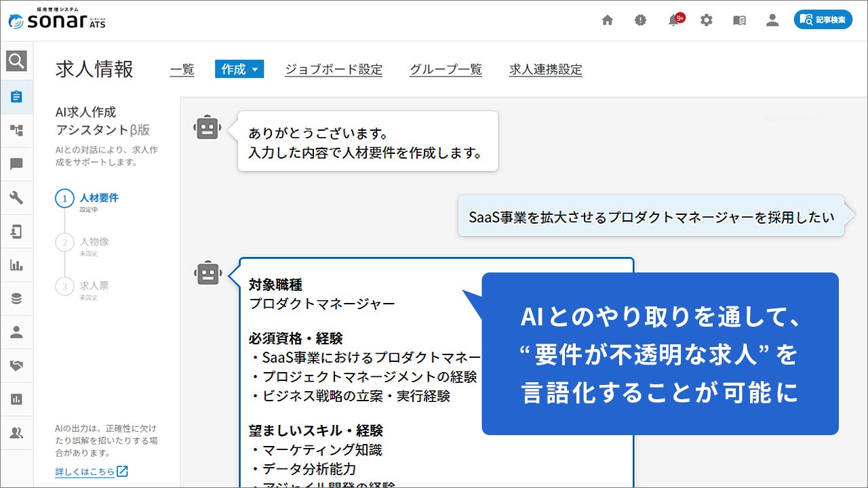Open グループ一覧 tab

click(446, 69)
